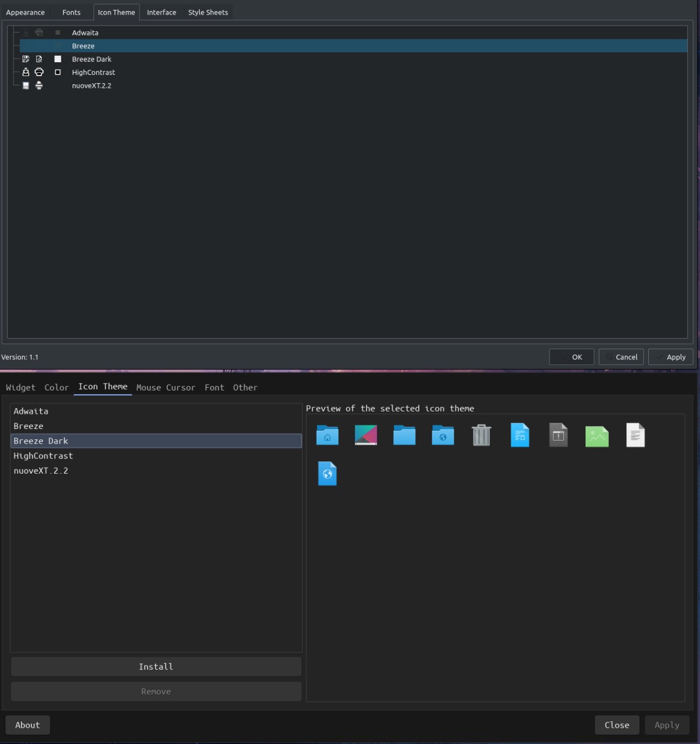Click the Close button
700x744 pixels.
tap(617, 725)
